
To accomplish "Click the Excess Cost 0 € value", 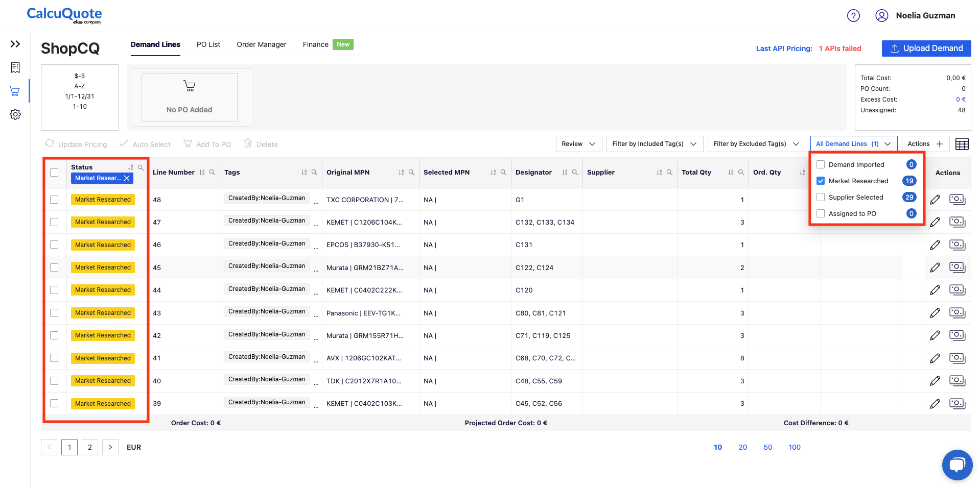I will [x=961, y=100].
